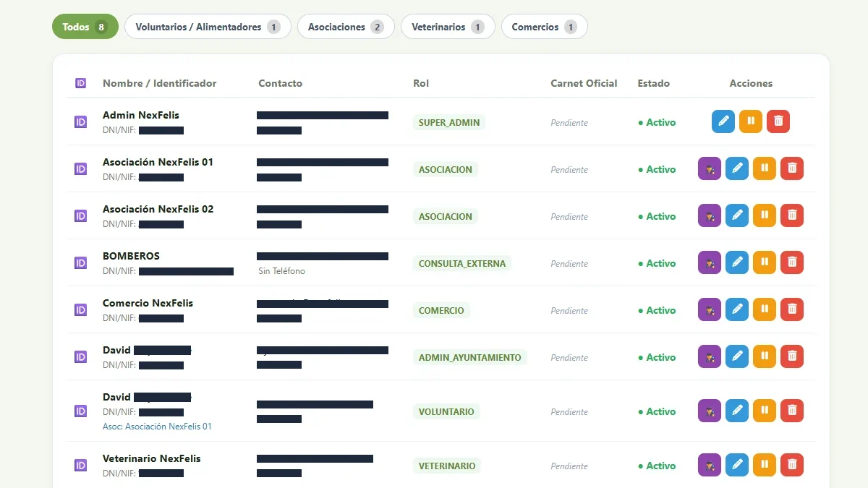Suspend Asociación NexFelis 01 with pause icon
868x488 pixels.
click(765, 168)
